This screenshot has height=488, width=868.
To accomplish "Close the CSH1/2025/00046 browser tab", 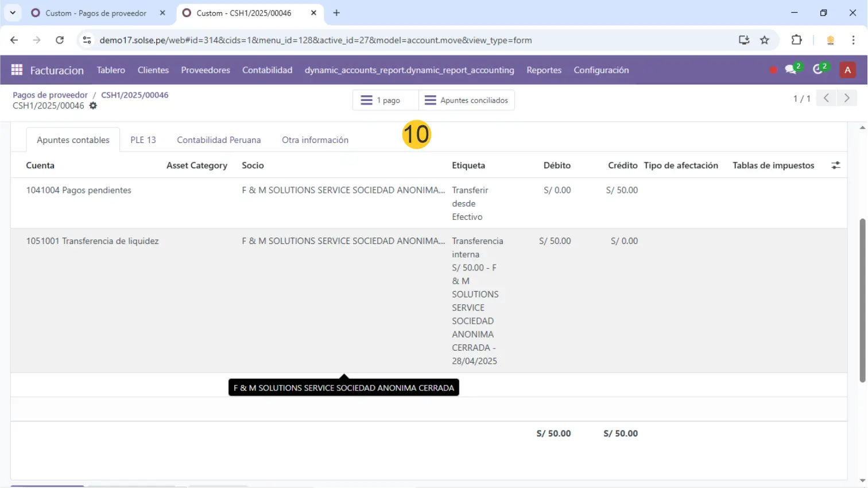I will (313, 13).
